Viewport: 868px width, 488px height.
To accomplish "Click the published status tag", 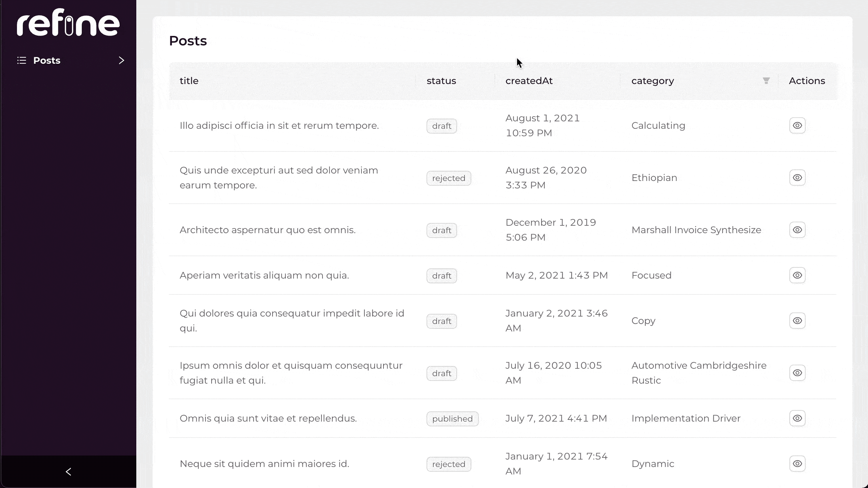I will coord(452,419).
